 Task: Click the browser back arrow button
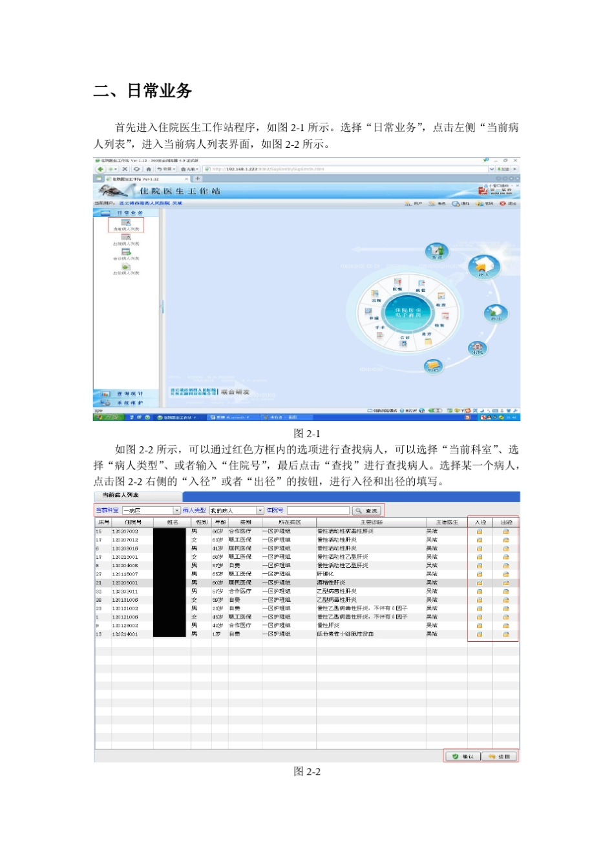coord(100,169)
